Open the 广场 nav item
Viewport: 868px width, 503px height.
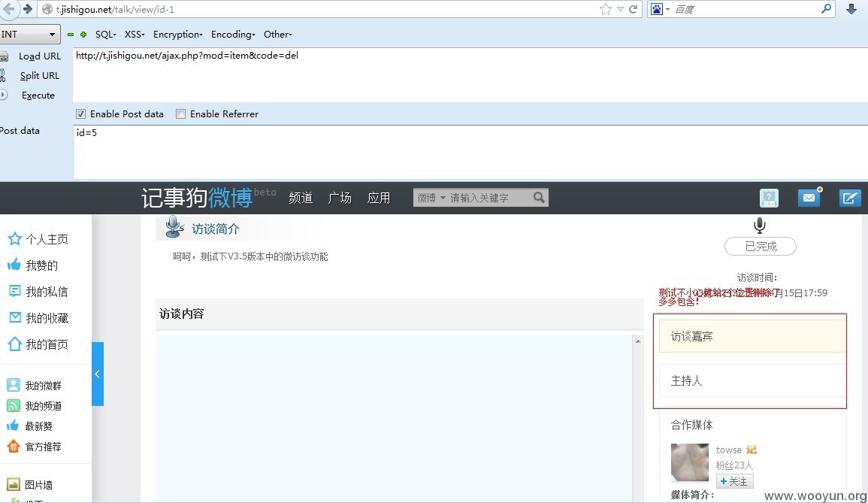(x=340, y=198)
